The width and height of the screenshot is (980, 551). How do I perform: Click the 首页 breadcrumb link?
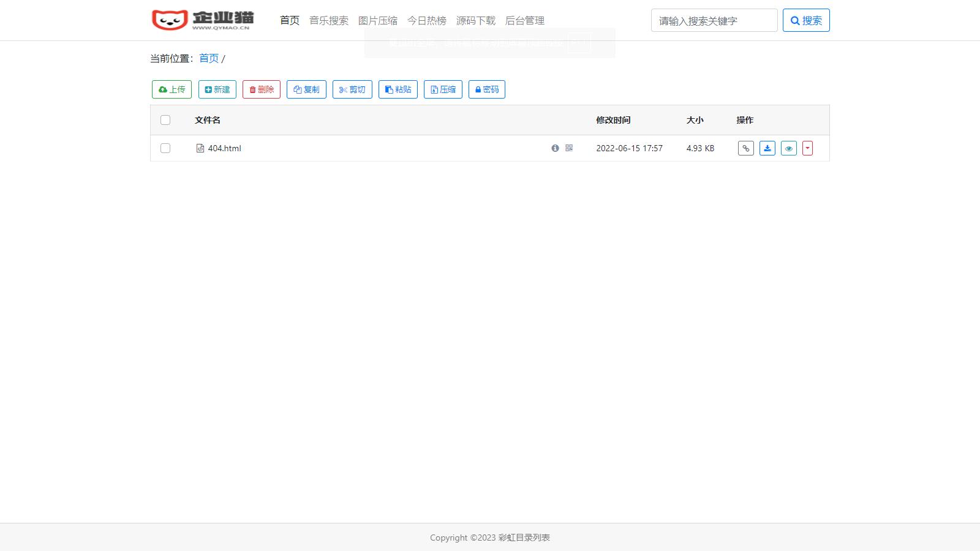[x=209, y=58]
